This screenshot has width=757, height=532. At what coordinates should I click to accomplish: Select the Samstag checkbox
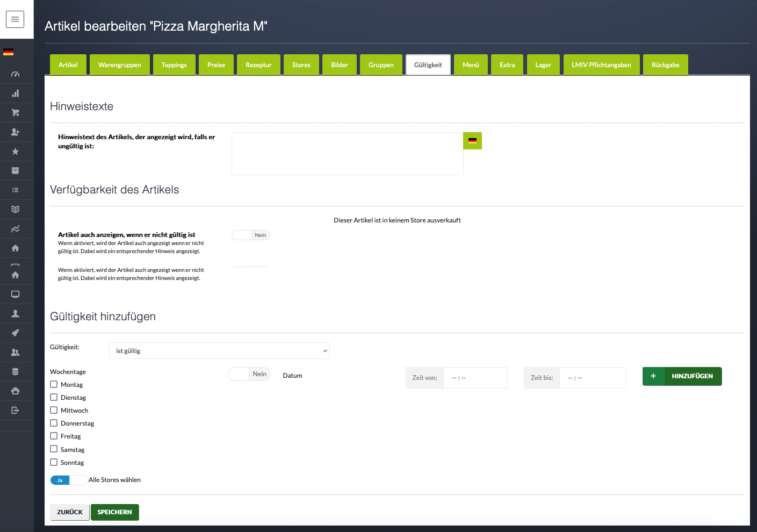pyautogui.click(x=54, y=449)
